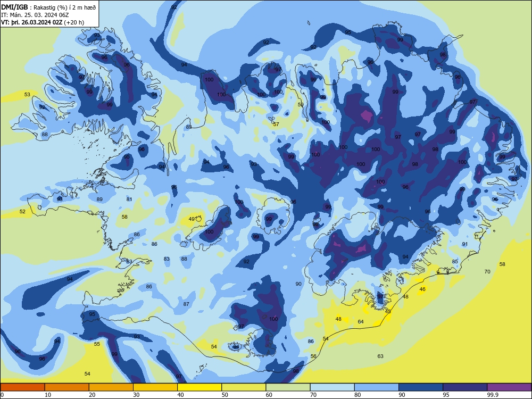Click the '64' humidity value on map

point(361,321)
